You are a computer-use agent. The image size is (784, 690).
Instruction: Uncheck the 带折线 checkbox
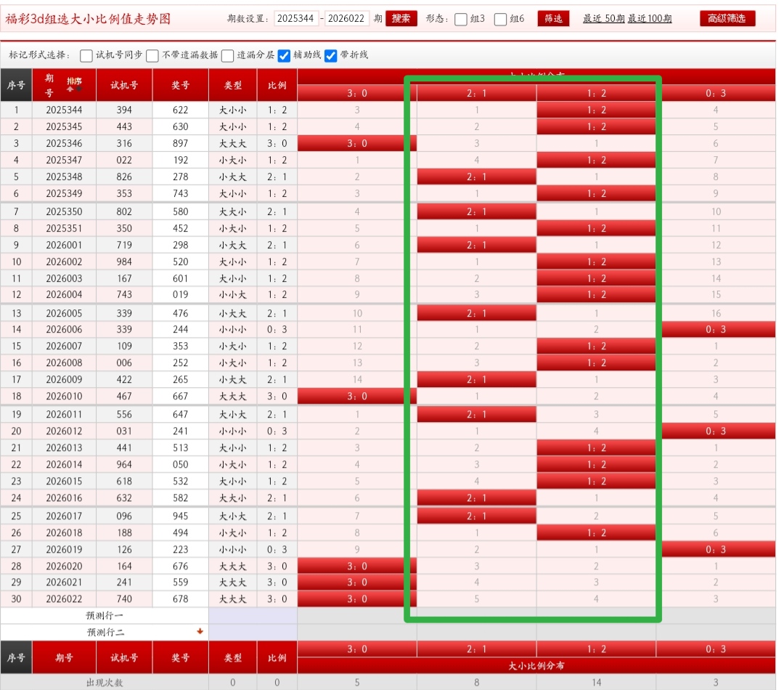(330, 55)
